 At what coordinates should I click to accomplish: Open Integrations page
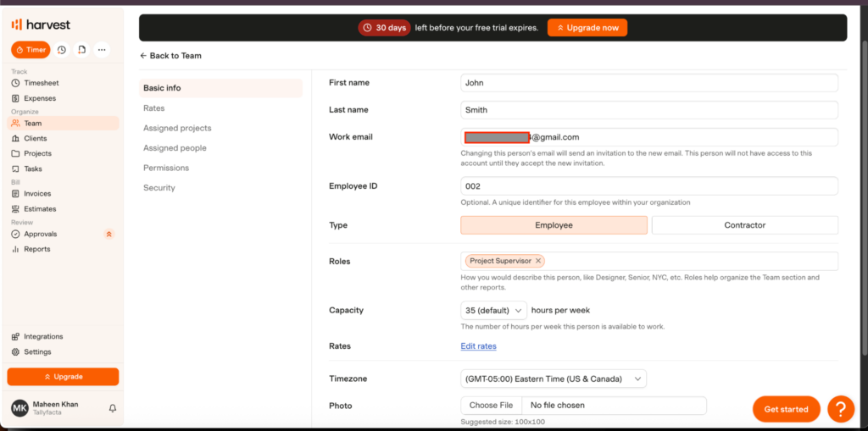click(x=63, y=336)
